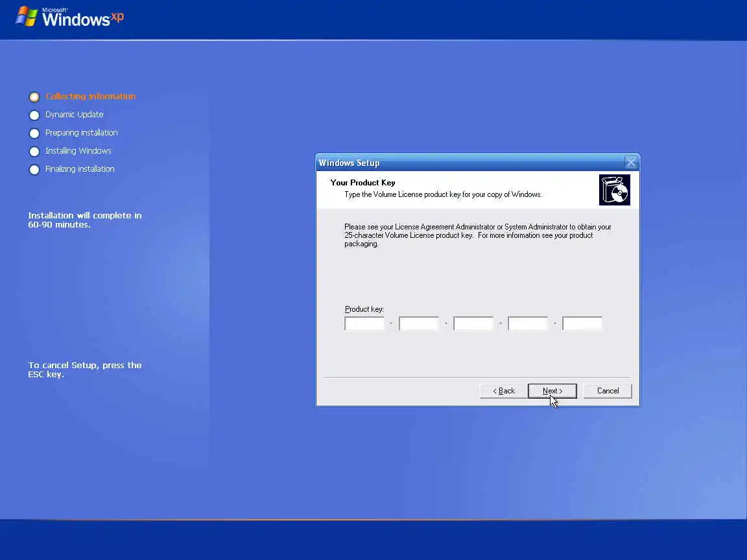Click the 'Product key:' label
This screenshot has height=560, width=747.
pyautogui.click(x=364, y=309)
